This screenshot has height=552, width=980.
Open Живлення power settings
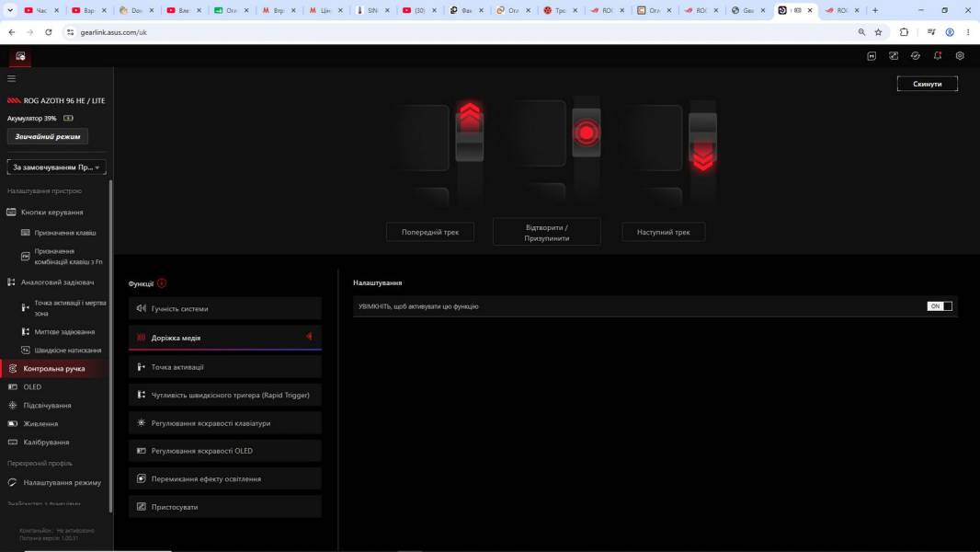click(x=40, y=424)
